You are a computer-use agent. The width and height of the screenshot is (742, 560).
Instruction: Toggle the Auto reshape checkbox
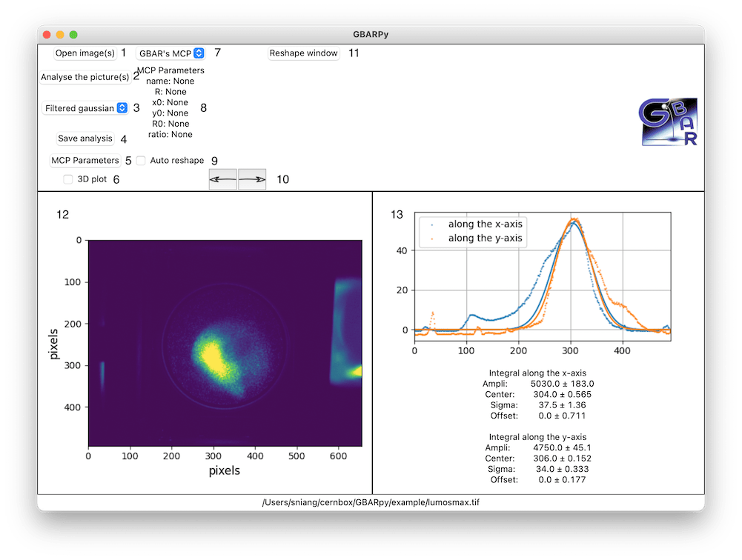point(141,160)
